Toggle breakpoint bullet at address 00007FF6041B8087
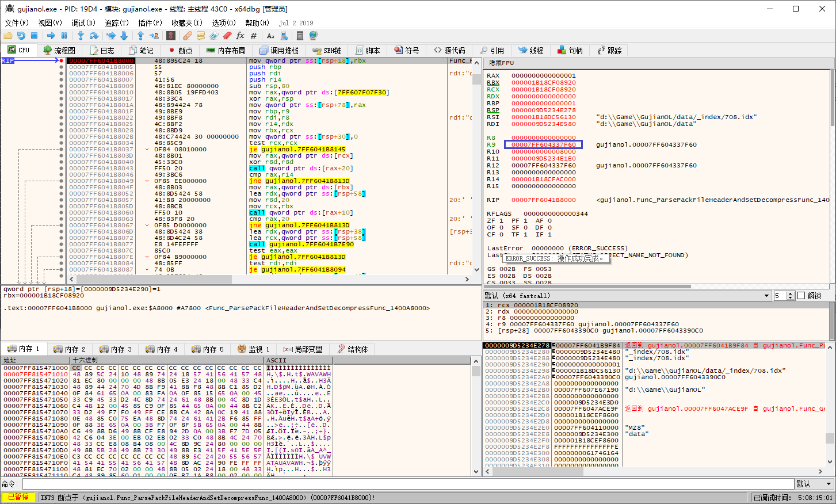Screen dimensions: 836x504 [x=62, y=270]
